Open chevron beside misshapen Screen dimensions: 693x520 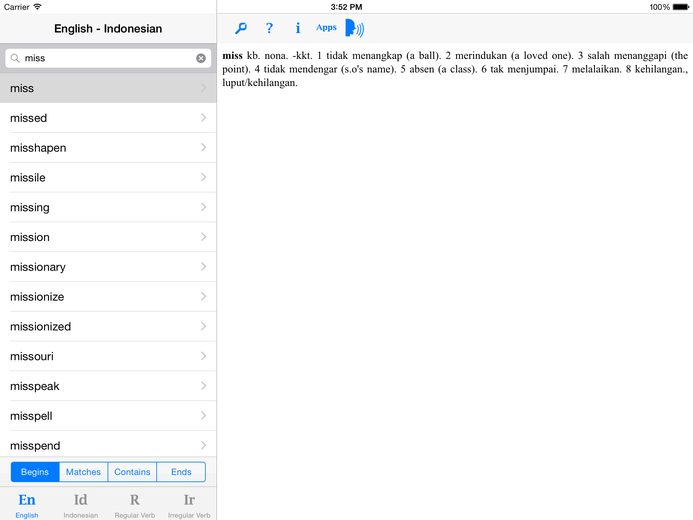coord(203,147)
